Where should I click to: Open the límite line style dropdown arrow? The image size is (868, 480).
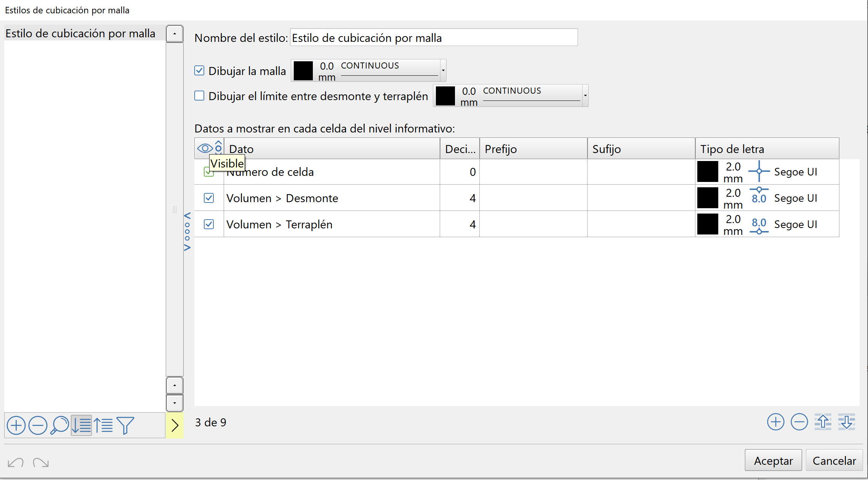click(585, 96)
